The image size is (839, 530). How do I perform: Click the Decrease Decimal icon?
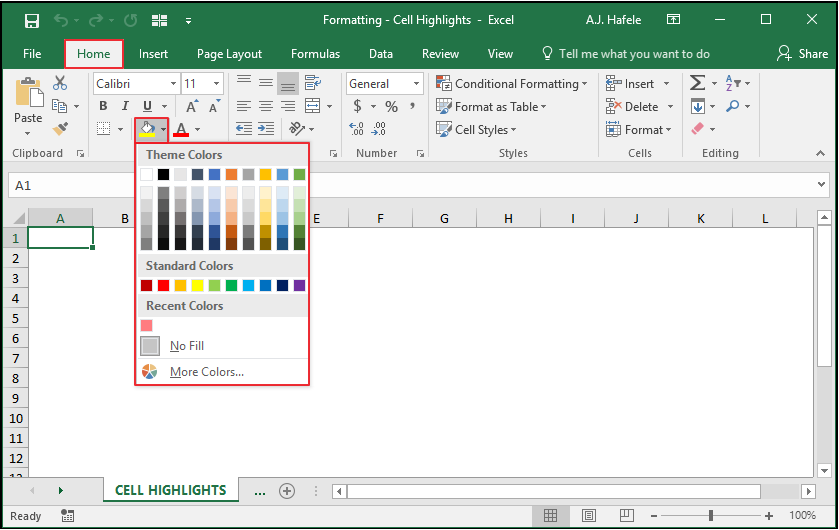(378, 129)
